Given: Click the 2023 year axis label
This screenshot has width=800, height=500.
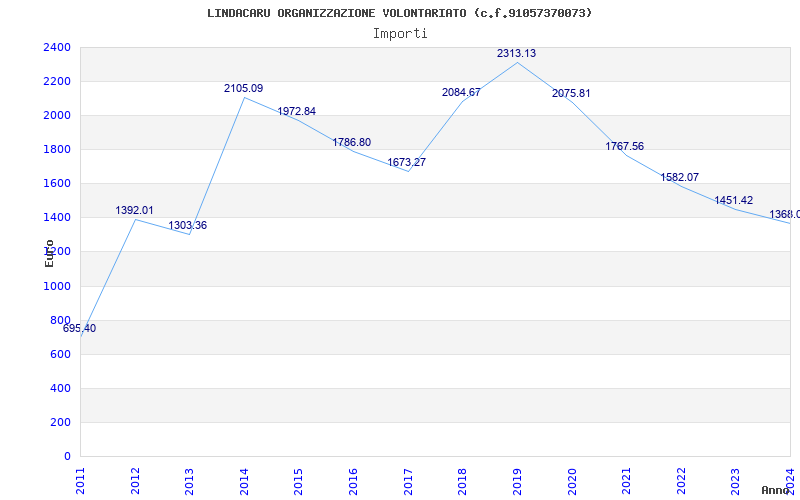Looking at the screenshot, I should (736, 481).
